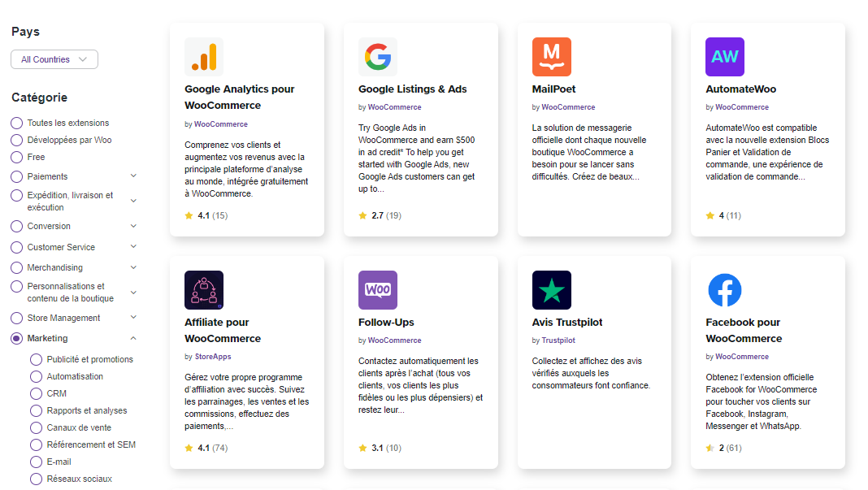Expand the Conversion category chevron
Viewport: 868px width, 490px height.
133,226
